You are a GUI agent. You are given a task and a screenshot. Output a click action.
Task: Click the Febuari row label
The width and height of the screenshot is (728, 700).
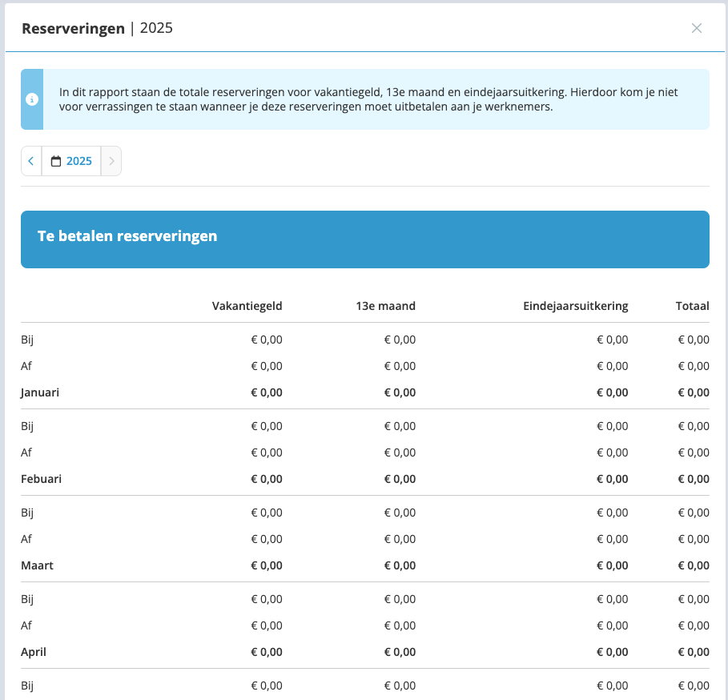pos(41,479)
